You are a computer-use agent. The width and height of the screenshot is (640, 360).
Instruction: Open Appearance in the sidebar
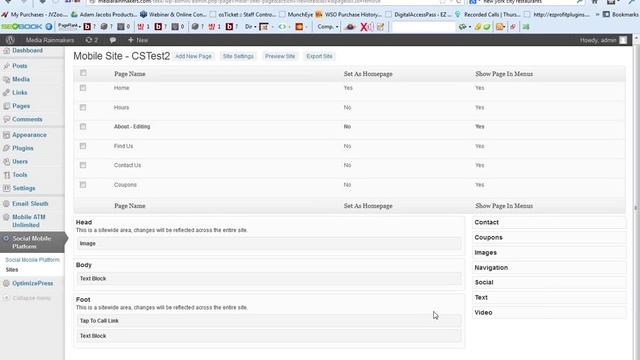pos(29,135)
